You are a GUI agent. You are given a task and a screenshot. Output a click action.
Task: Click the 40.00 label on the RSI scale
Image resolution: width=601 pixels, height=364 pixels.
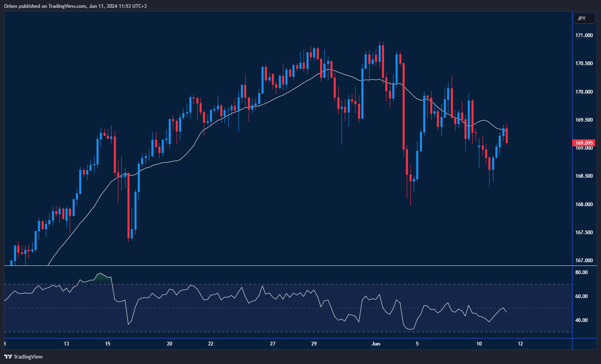581,319
